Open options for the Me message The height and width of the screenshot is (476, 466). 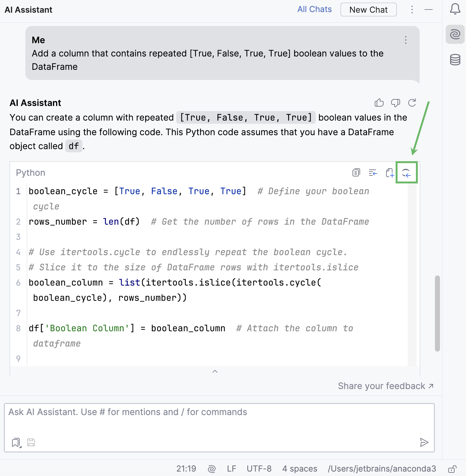405,40
